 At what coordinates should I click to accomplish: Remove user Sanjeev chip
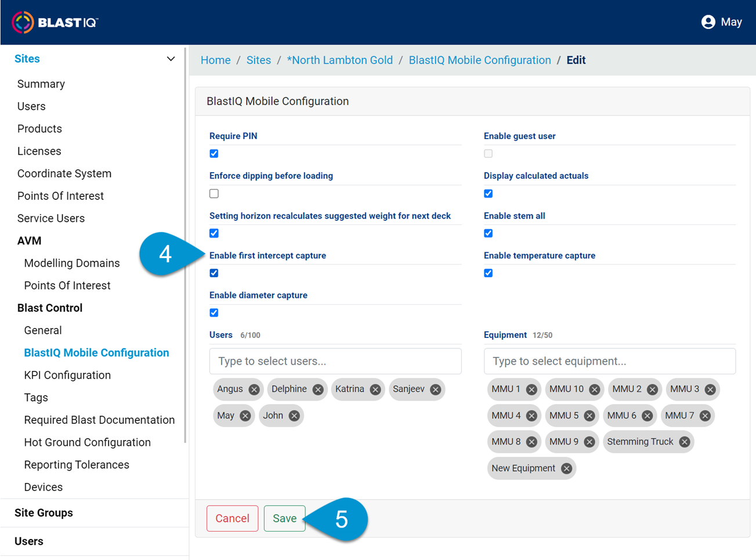(436, 390)
